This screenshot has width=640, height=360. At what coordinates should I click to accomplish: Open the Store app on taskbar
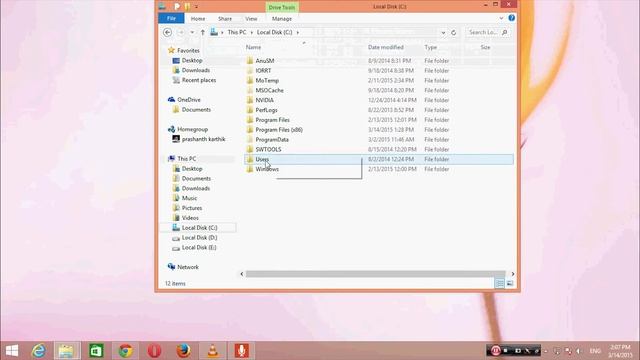(96, 351)
